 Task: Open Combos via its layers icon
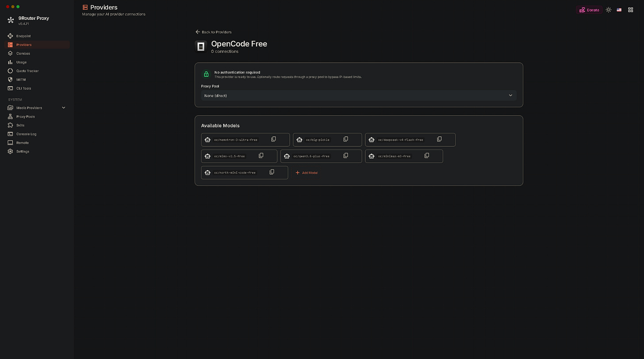[11, 53]
